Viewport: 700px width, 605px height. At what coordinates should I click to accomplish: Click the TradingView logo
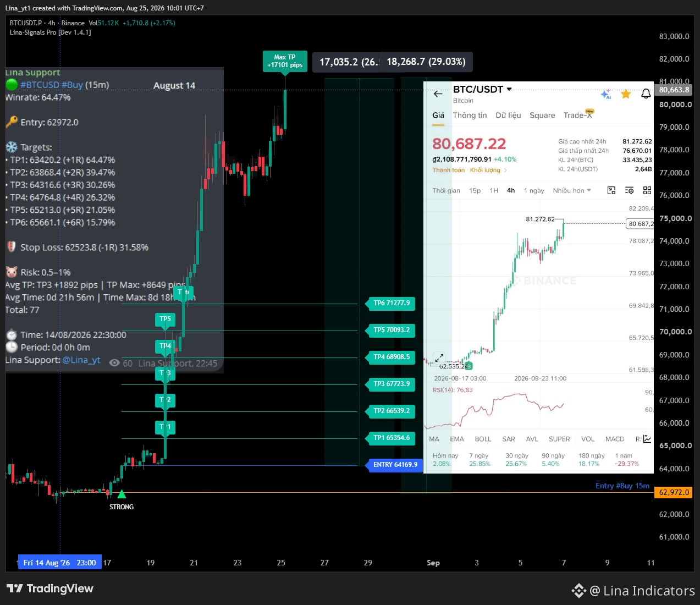coord(50,588)
